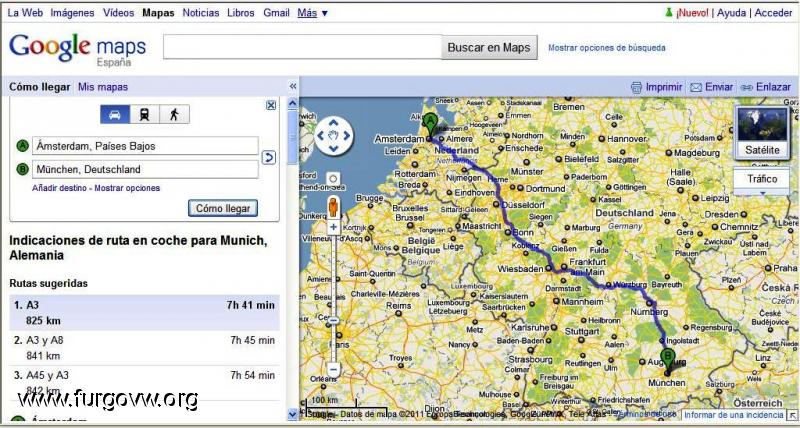Click Añadir destino link
The image size is (800, 428).
pos(59,188)
